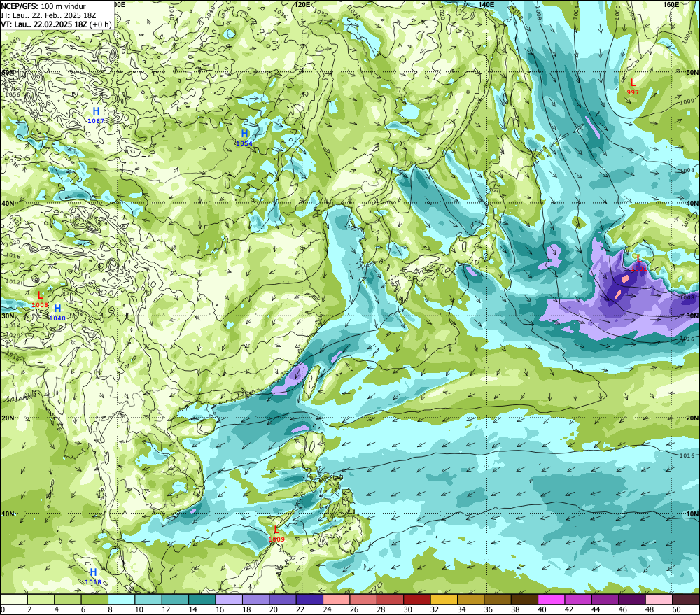Select the lavender 16–18 legend swatch
700x615 pixels.
229,600
